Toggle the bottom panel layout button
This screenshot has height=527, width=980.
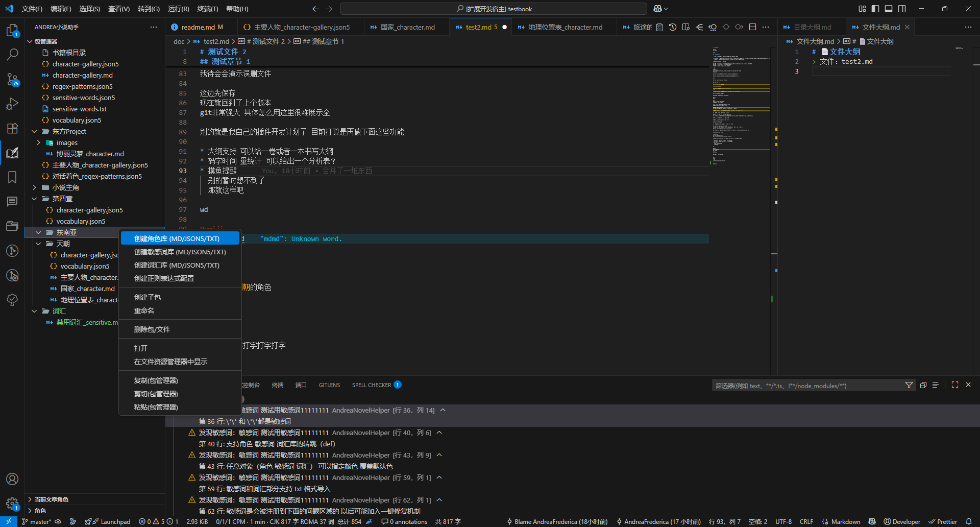coord(889,9)
